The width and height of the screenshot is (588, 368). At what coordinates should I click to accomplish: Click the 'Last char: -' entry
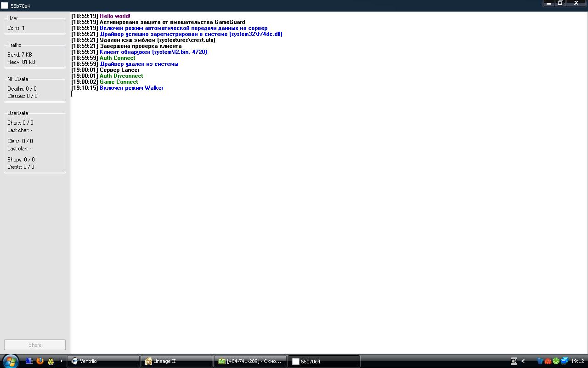click(20, 130)
